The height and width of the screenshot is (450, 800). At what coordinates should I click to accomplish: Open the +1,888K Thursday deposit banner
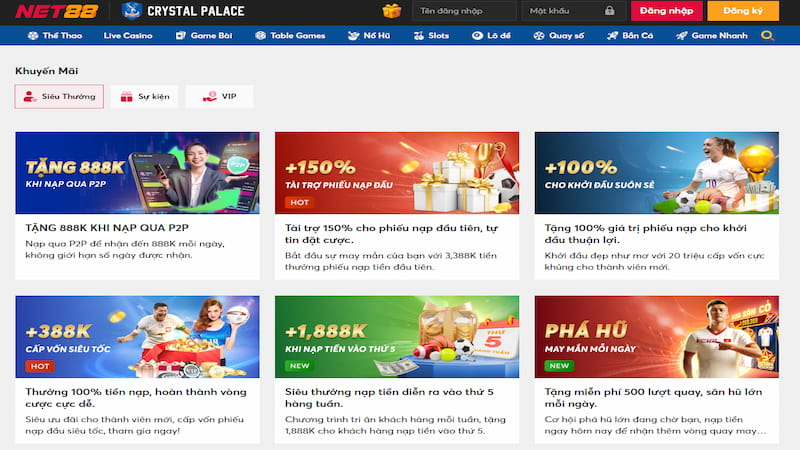pyautogui.click(x=397, y=337)
